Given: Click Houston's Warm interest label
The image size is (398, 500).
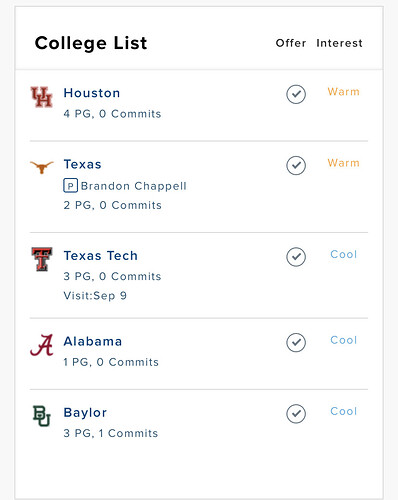Looking at the screenshot, I should pos(343,92).
